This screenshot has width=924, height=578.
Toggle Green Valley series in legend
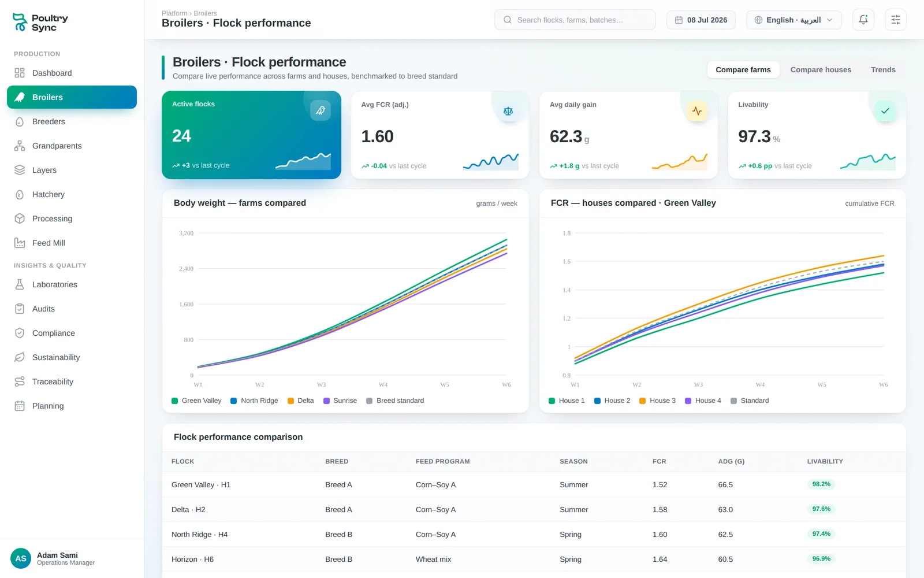196,401
